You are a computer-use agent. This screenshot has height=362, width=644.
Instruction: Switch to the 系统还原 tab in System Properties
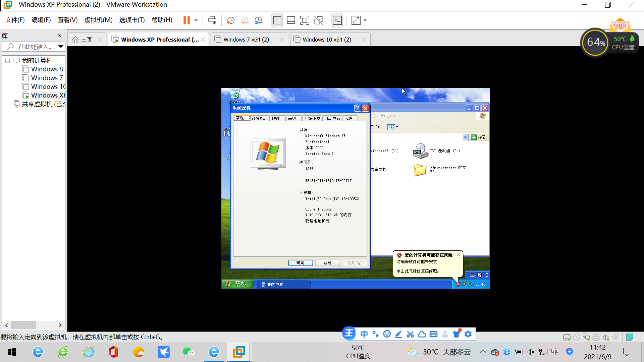tap(312, 118)
